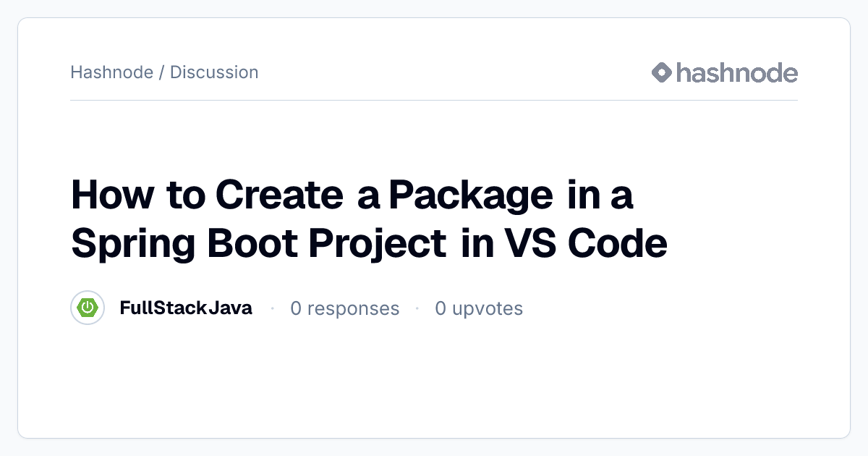Image resolution: width=868 pixels, height=456 pixels.
Task: Click the 0 upvotes counter
Action: point(479,308)
